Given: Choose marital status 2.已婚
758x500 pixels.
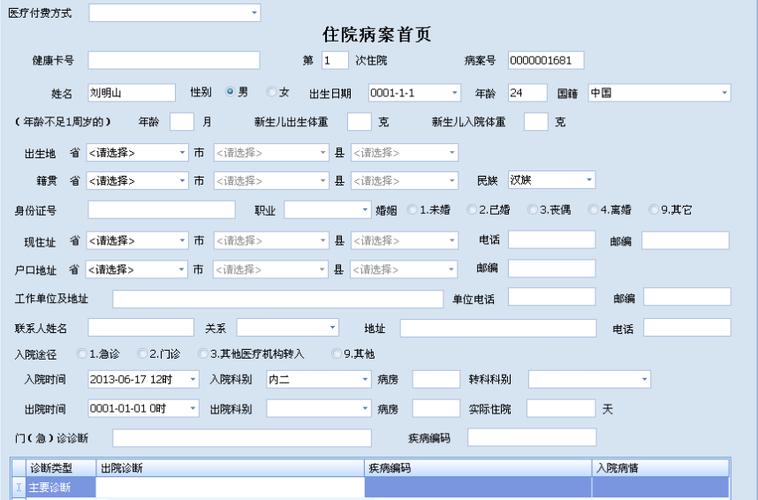Looking at the screenshot, I should [x=471, y=209].
